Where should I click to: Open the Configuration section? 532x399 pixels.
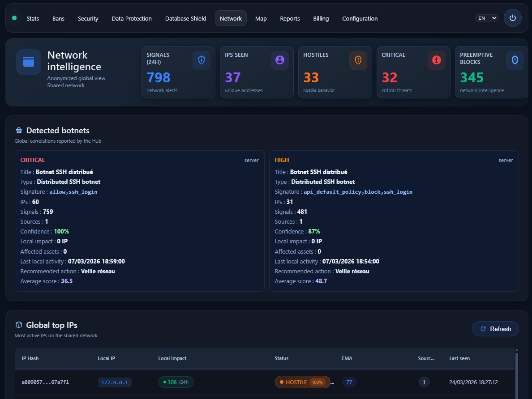360,18
